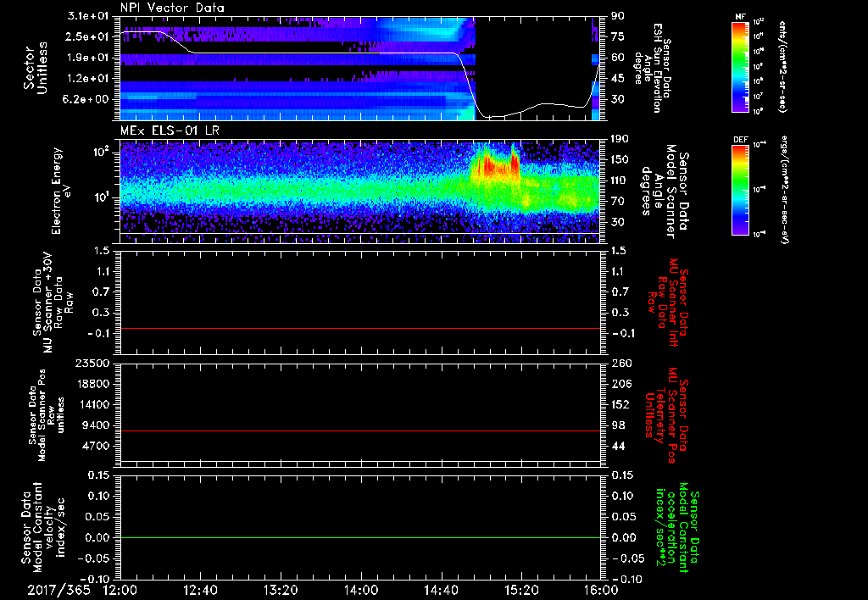Click the 23500 scanner position tick label
This screenshot has width=868, height=600.
coord(93,363)
